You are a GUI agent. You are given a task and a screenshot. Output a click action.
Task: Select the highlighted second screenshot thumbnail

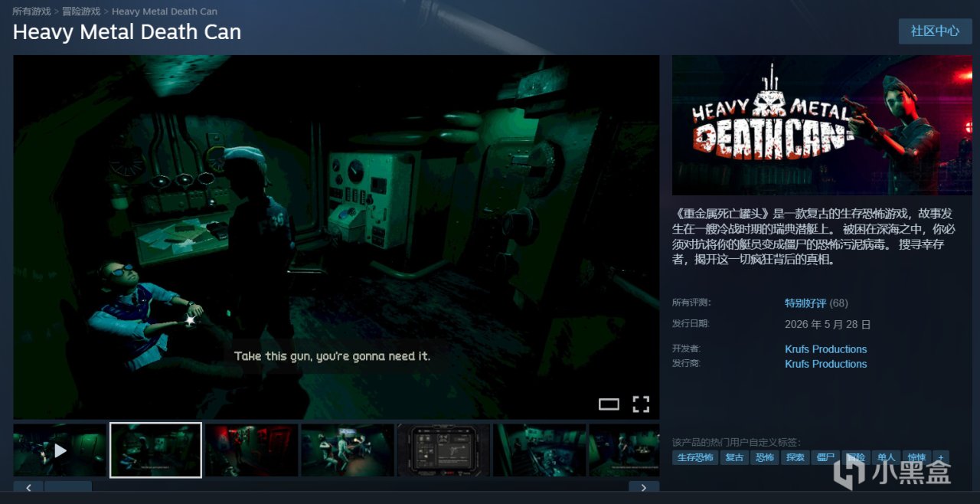155,450
